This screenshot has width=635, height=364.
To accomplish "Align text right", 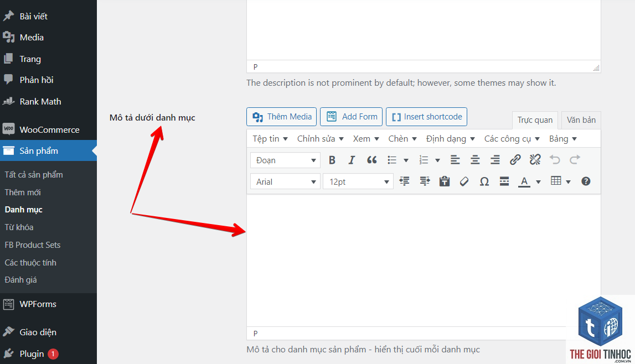I will click(495, 160).
